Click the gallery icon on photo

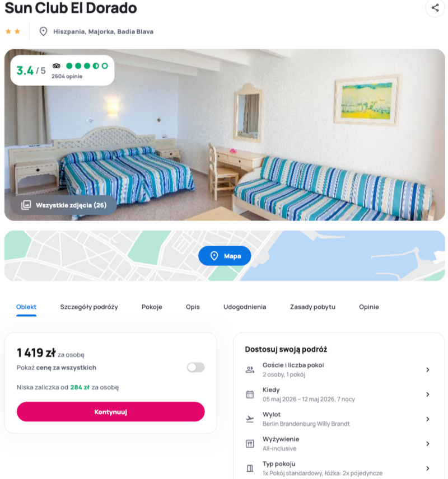[26, 205]
